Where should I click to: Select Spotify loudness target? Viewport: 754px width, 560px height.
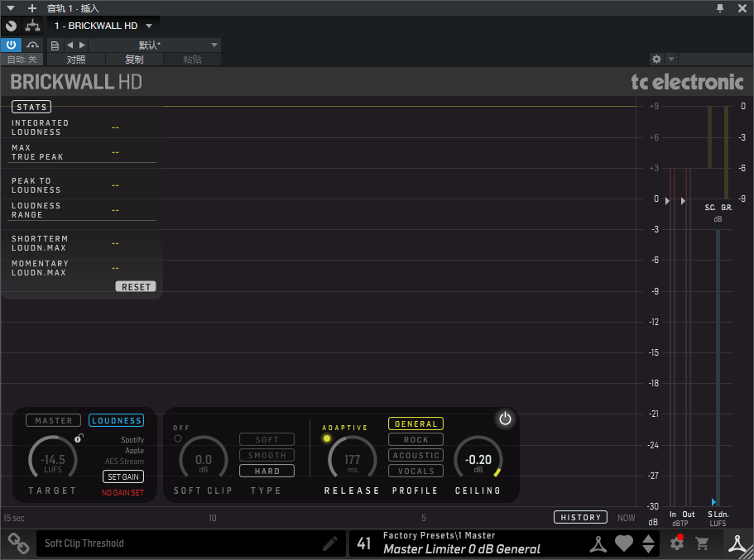point(132,439)
